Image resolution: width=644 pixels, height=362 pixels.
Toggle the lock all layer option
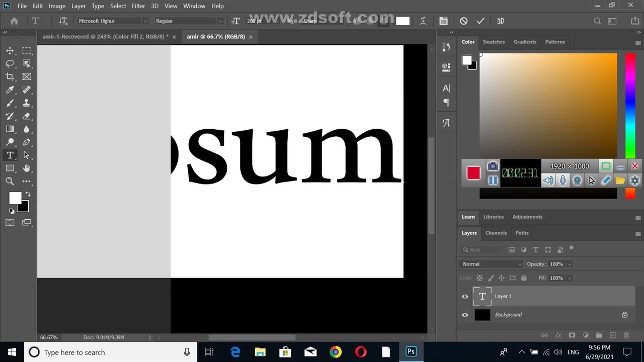point(524,278)
